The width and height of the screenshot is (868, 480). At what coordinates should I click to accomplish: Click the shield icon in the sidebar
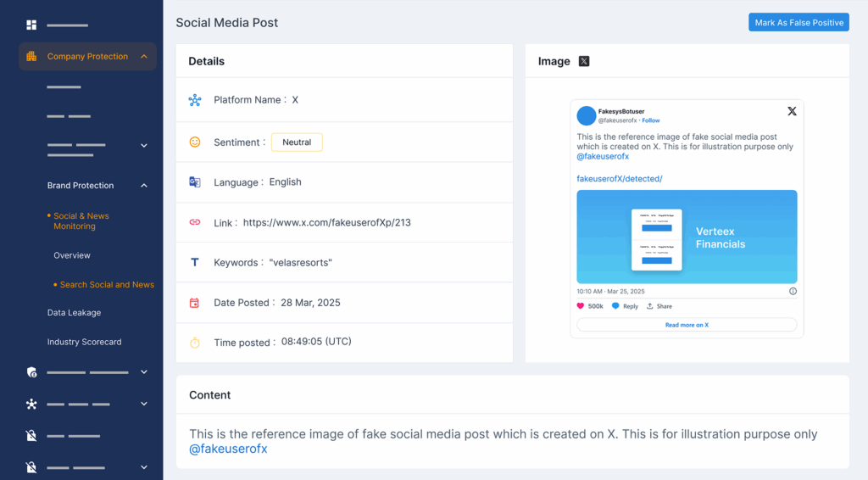31,372
